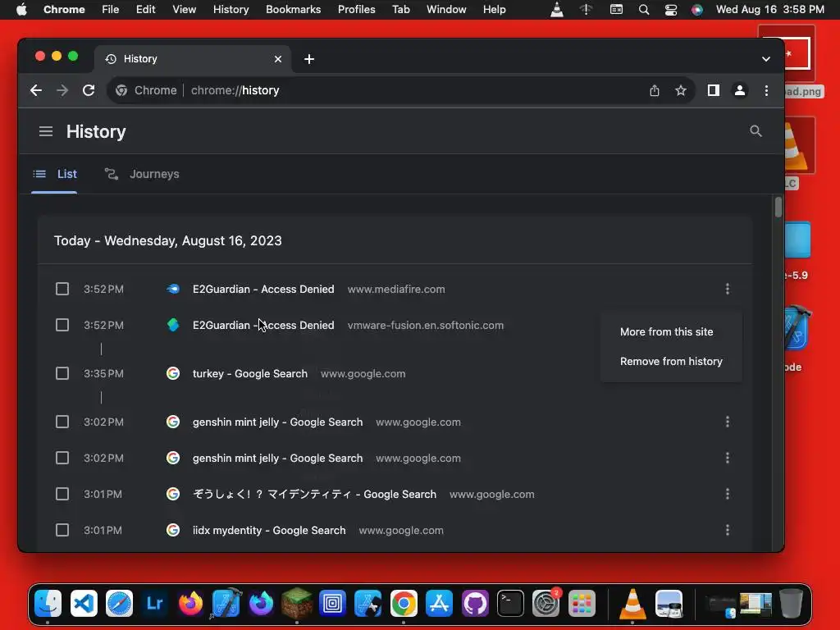840x630 pixels.
Task: Expand the tab search chevron
Action: point(766,59)
